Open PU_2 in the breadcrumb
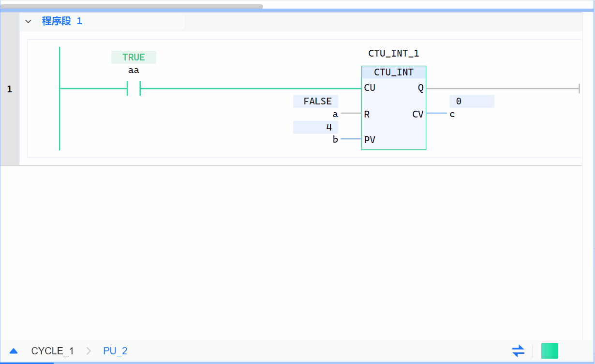595x364 pixels. (x=115, y=351)
